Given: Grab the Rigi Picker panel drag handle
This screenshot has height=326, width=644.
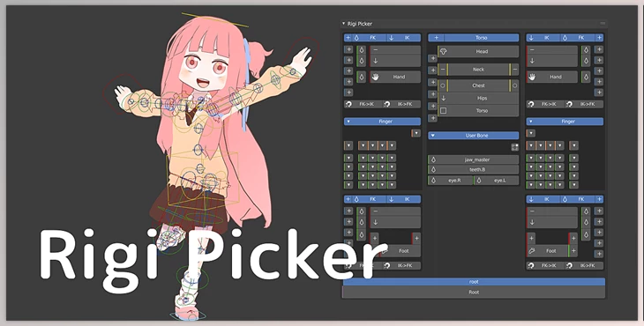Looking at the screenshot, I should (x=603, y=24).
